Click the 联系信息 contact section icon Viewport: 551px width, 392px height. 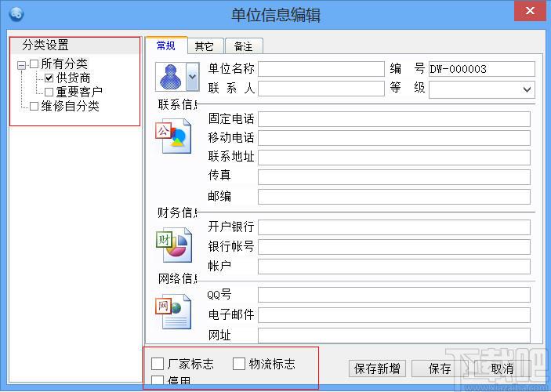[x=173, y=136]
